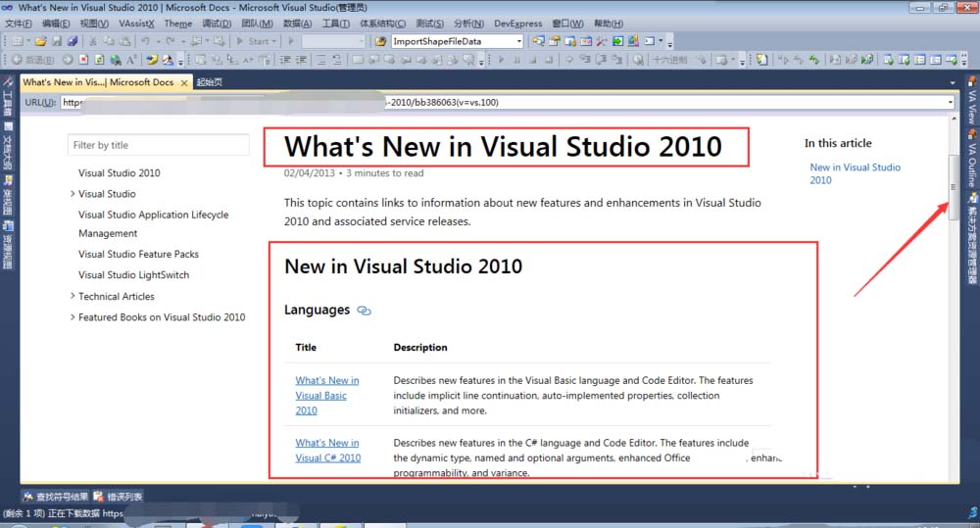Open the Theme menu
Screen dimensions: 980x528
click(x=178, y=24)
